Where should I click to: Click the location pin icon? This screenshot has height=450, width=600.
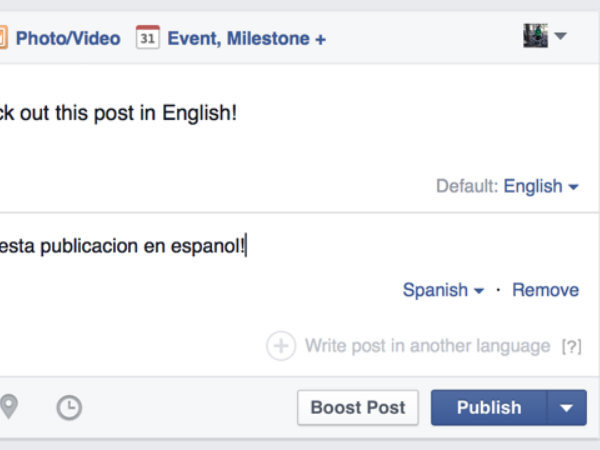(x=9, y=407)
